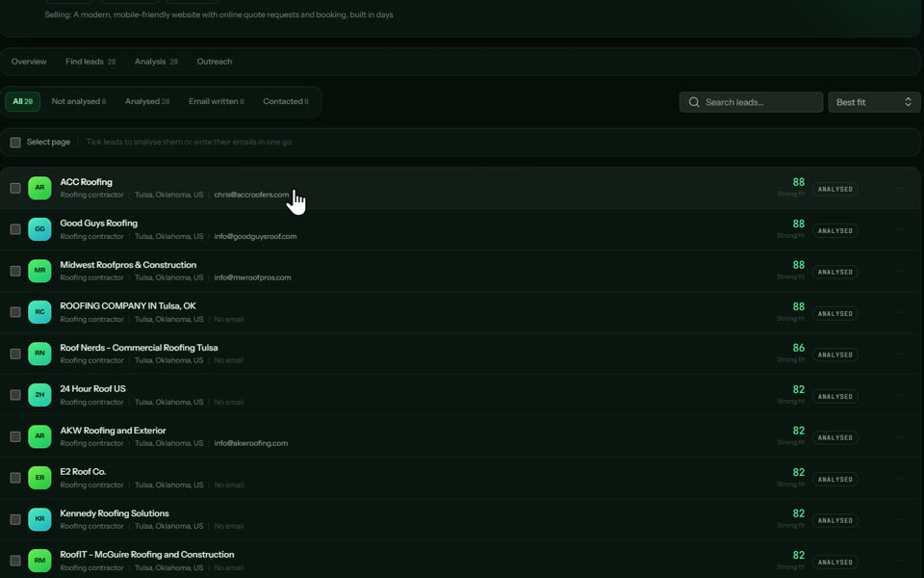Open the ACC Roofing lead name

tap(86, 182)
